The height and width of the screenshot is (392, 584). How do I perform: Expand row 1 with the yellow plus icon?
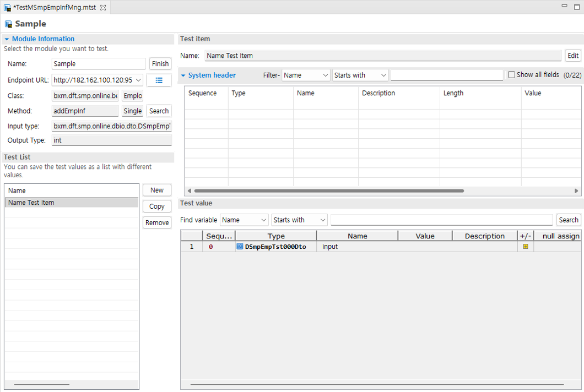point(525,246)
